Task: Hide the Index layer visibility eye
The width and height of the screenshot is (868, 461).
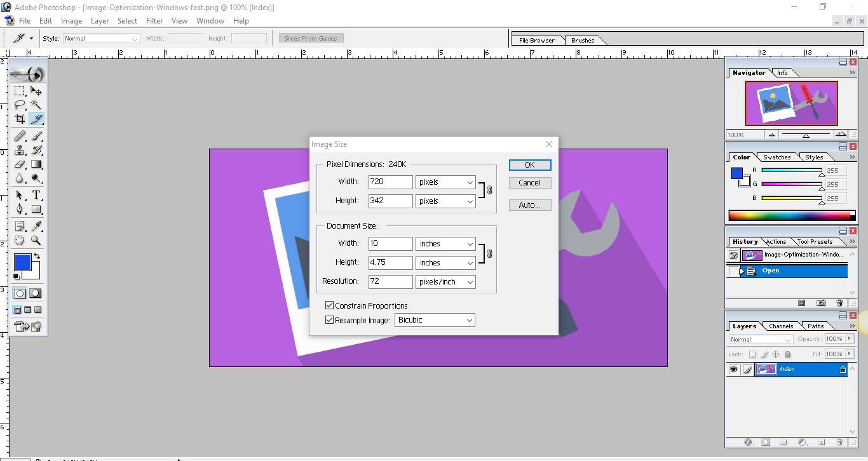Action: (734, 369)
